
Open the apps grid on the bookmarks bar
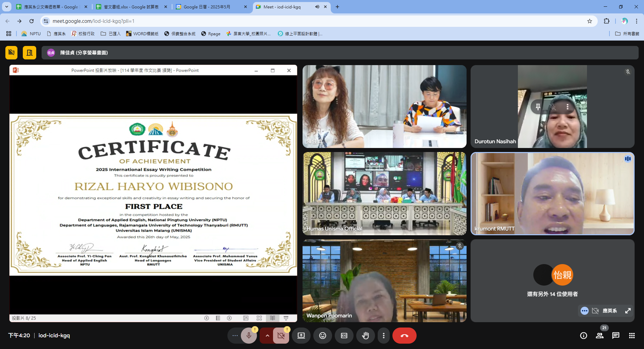click(x=9, y=34)
